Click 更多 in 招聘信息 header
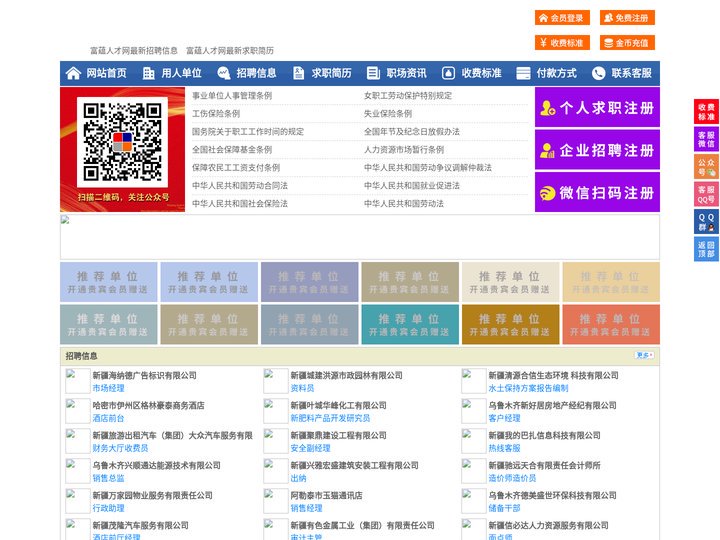Screen dimensions: 720x540 644,355
